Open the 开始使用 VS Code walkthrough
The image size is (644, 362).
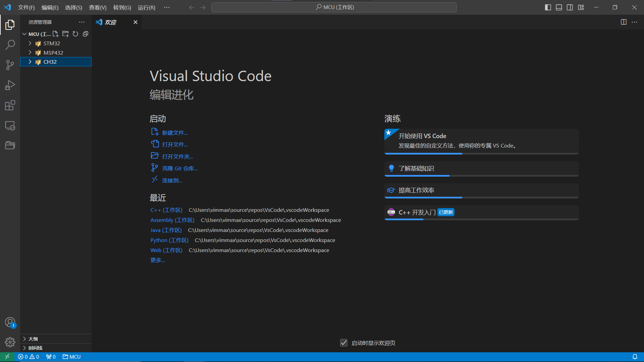481,141
